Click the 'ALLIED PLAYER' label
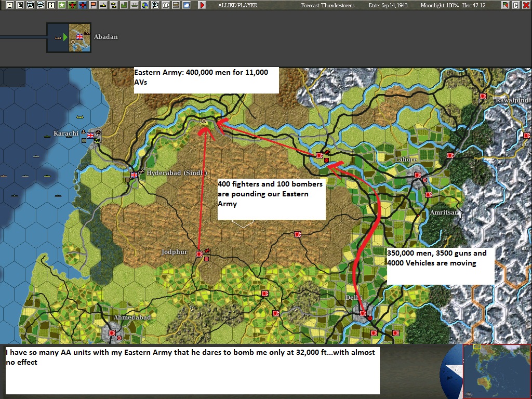Viewport: 532px width, 399px height. 238,5
